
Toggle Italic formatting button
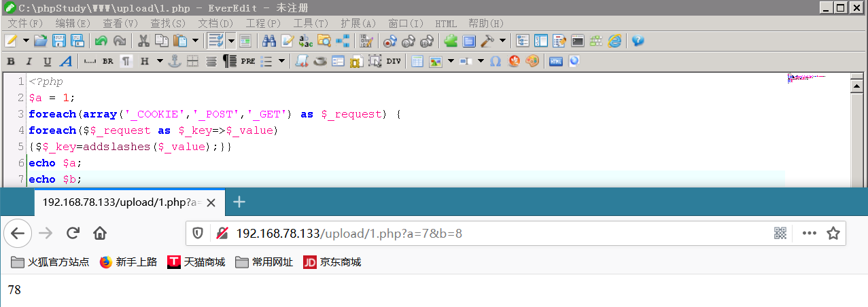(x=29, y=61)
